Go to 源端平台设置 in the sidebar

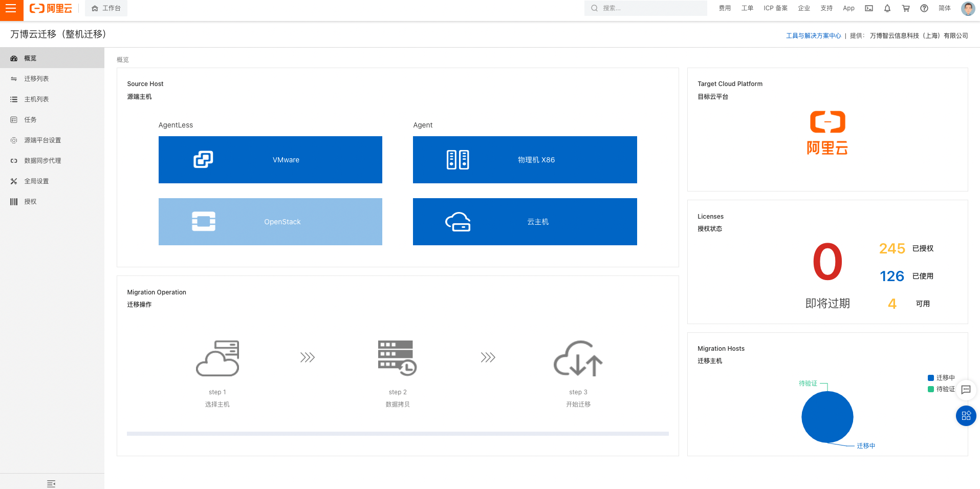[x=52, y=140]
